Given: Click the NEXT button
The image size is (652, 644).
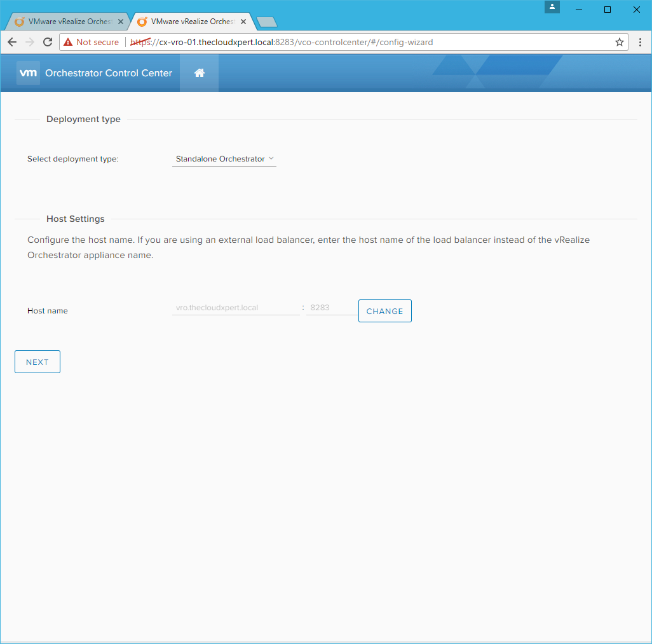Looking at the screenshot, I should (37, 362).
